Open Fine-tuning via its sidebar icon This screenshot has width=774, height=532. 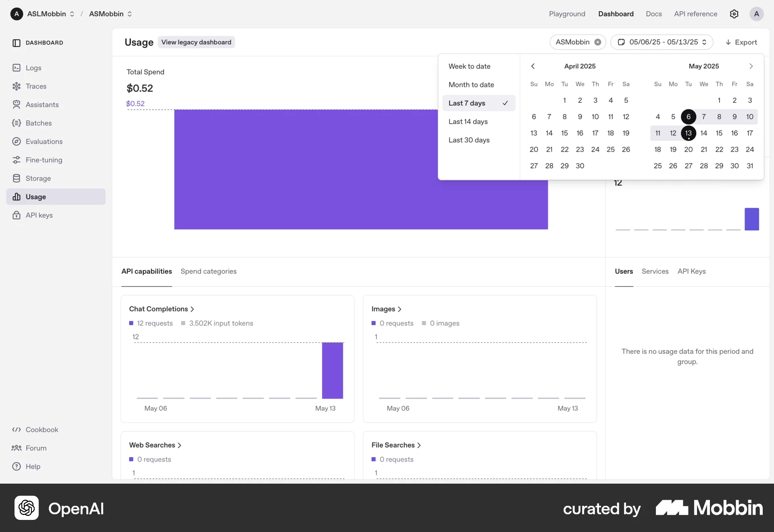17,160
